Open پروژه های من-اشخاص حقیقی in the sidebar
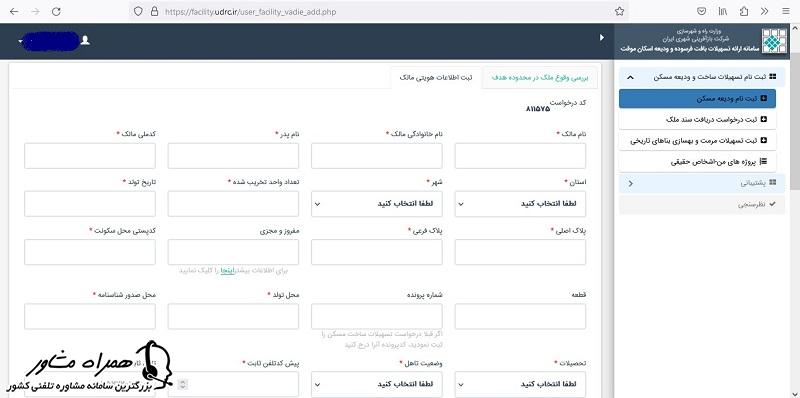The height and width of the screenshot is (398, 800). click(697, 162)
